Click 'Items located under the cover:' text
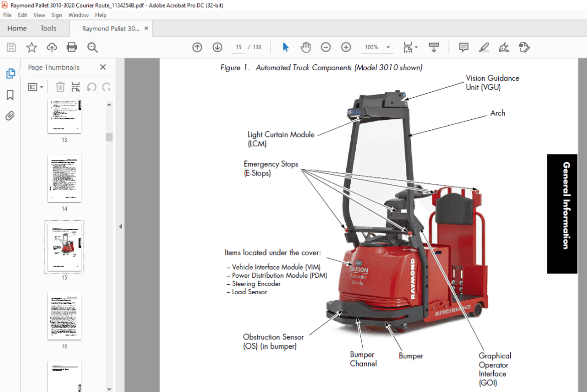587x392 pixels. click(272, 253)
